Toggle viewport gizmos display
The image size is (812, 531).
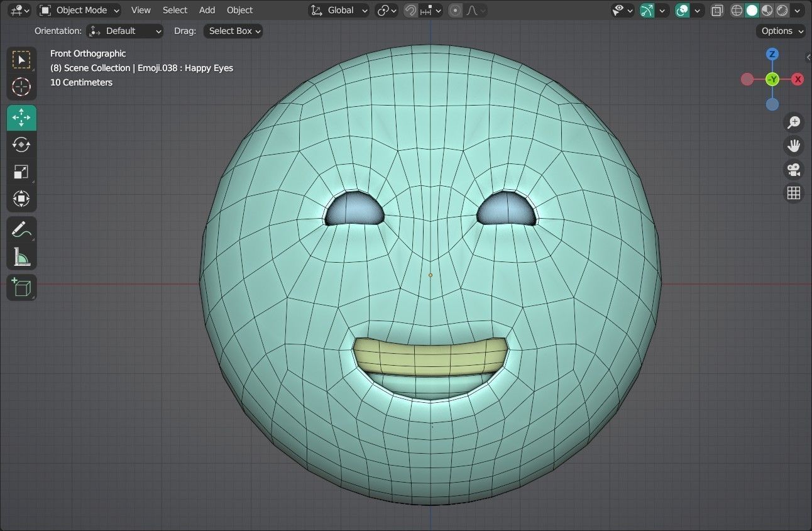click(x=647, y=10)
